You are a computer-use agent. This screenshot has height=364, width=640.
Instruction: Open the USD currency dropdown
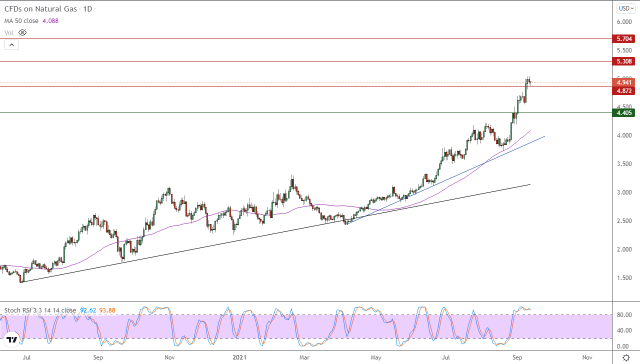[x=625, y=8]
